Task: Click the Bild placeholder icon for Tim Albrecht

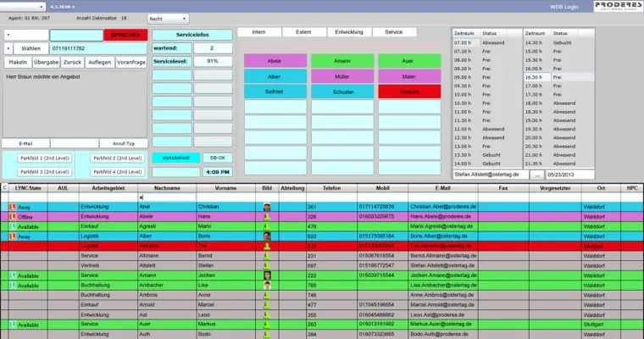Action: tap(267, 246)
